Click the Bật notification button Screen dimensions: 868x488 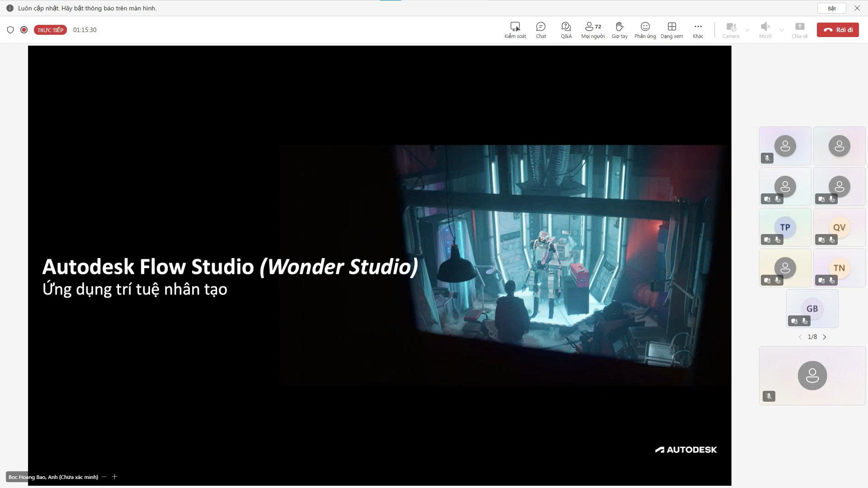point(831,8)
